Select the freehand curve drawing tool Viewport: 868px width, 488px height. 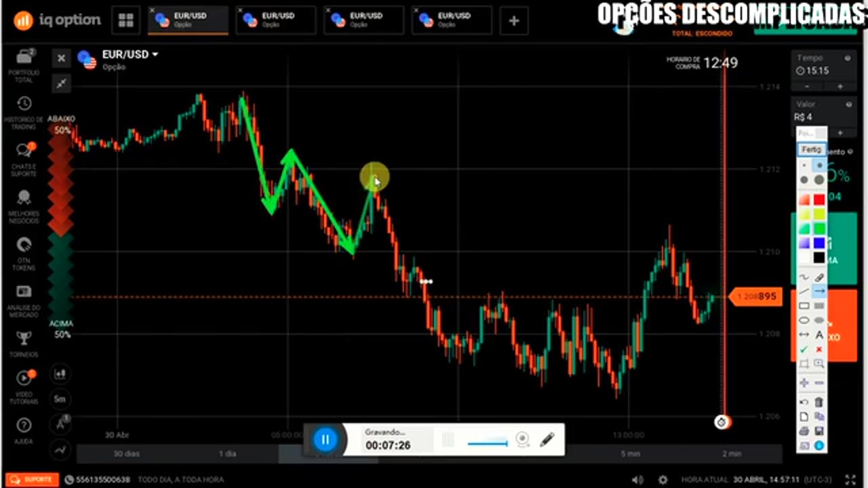(804, 277)
